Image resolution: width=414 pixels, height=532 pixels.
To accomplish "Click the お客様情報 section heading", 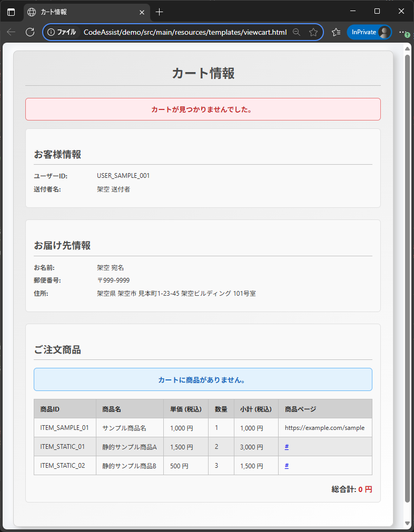I will tap(57, 155).
